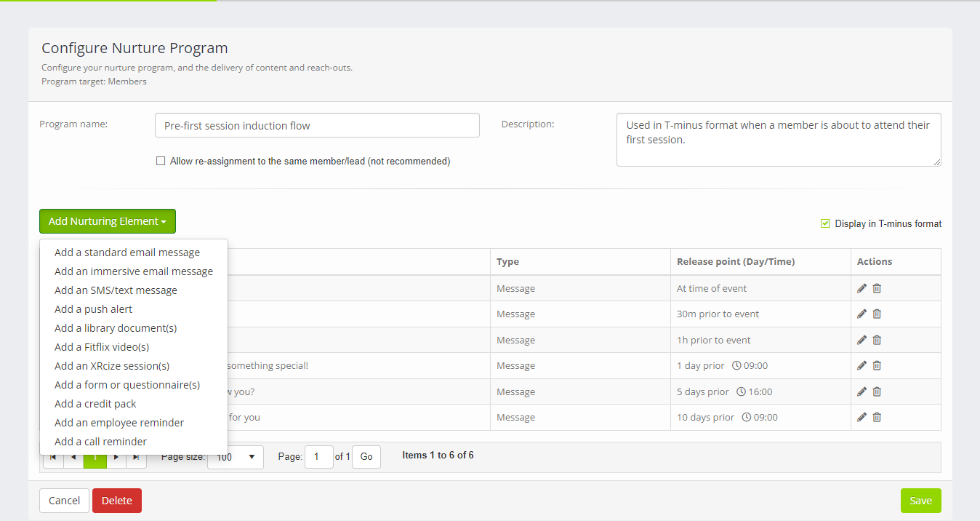This screenshot has width=980, height=521.
Task: Click into the Description text area
Action: (779, 140)
